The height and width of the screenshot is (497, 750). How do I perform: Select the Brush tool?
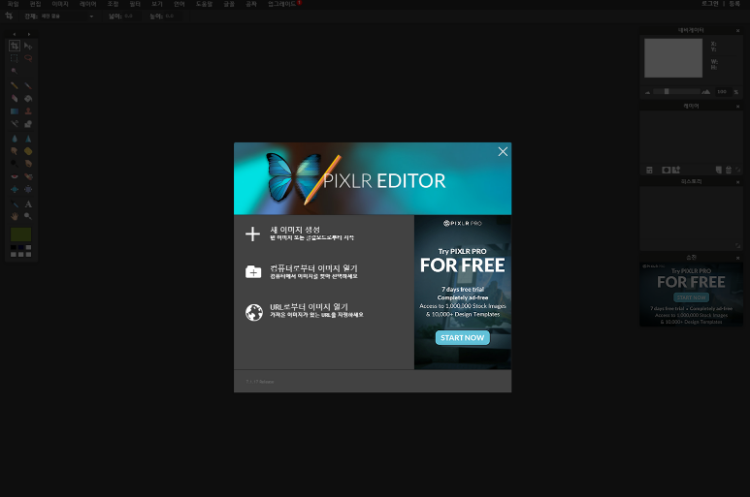click(28, 86)
